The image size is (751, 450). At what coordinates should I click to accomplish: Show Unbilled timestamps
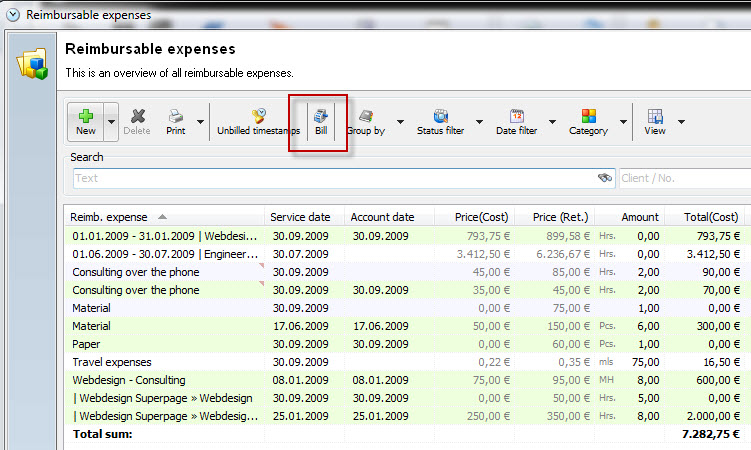pos(258,122)
